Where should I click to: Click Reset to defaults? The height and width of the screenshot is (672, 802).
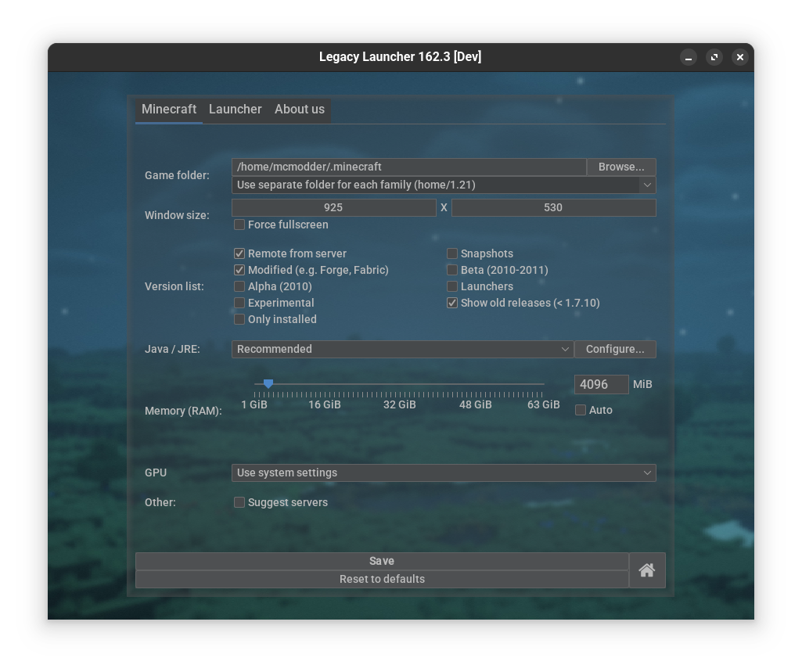pyautogui.click(x=382, y=580)
